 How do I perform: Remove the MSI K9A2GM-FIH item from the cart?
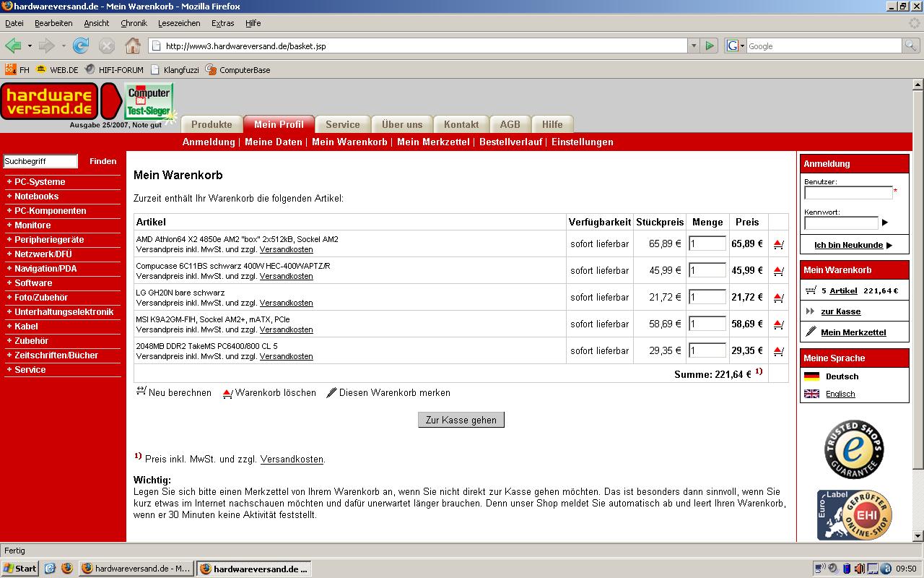(778, 324)
